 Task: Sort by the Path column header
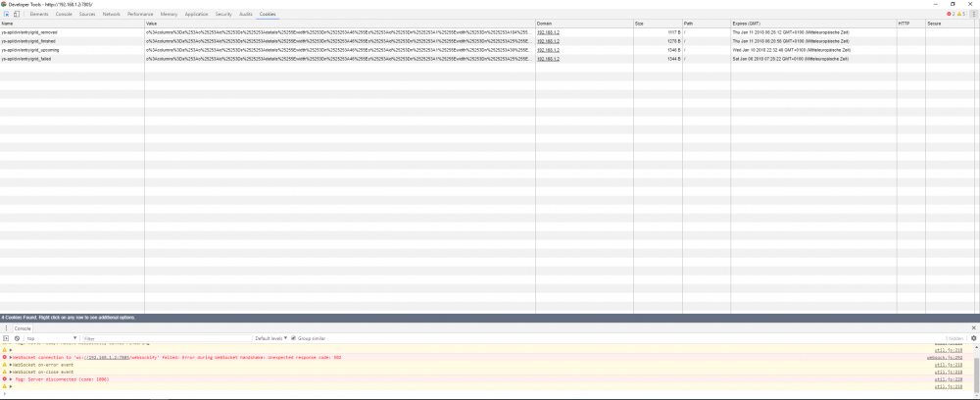707,24
